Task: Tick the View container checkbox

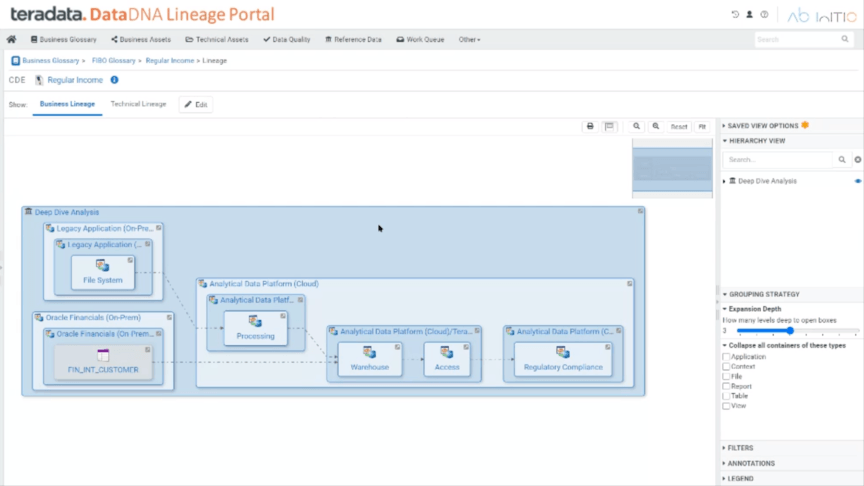Action: [x=726, y=406]
